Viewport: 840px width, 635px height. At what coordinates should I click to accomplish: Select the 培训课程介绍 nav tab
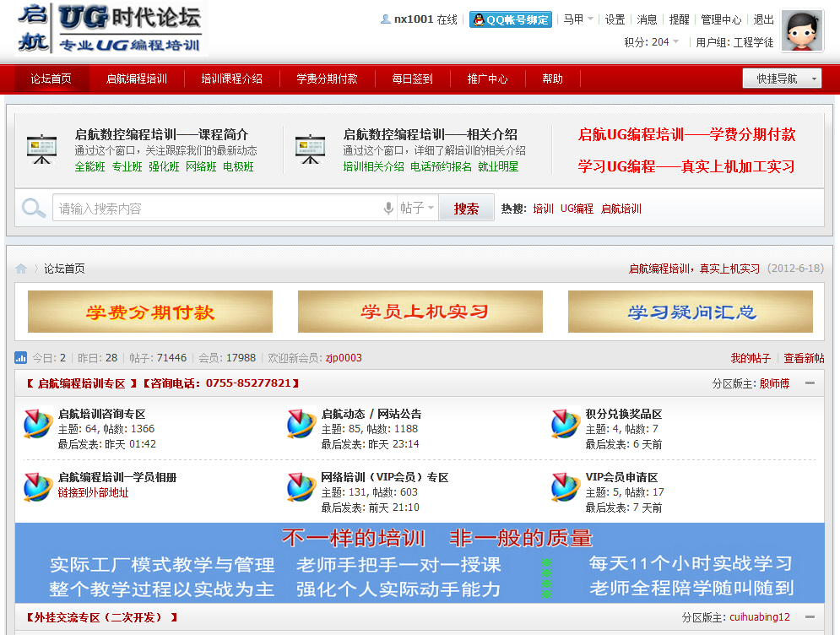tap(232, 79)
